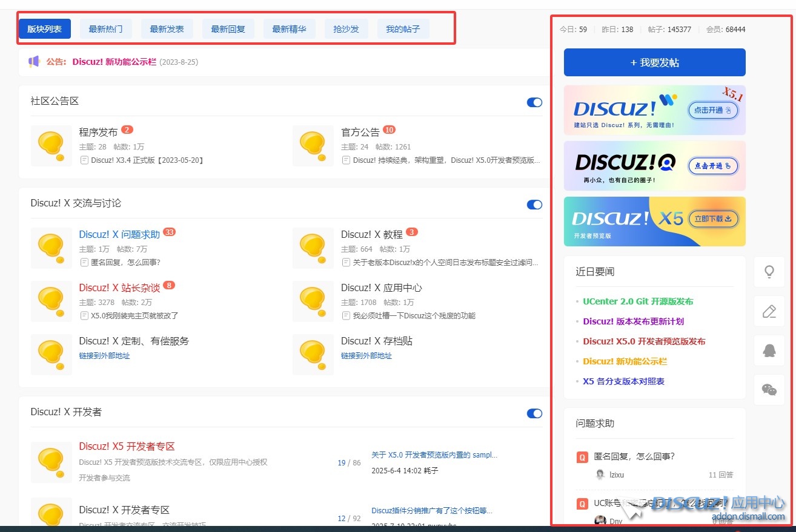The image size is (796, 532).
Task: Toggle the Discuz! X 开发者 section switch
Action: pos(534,413)
